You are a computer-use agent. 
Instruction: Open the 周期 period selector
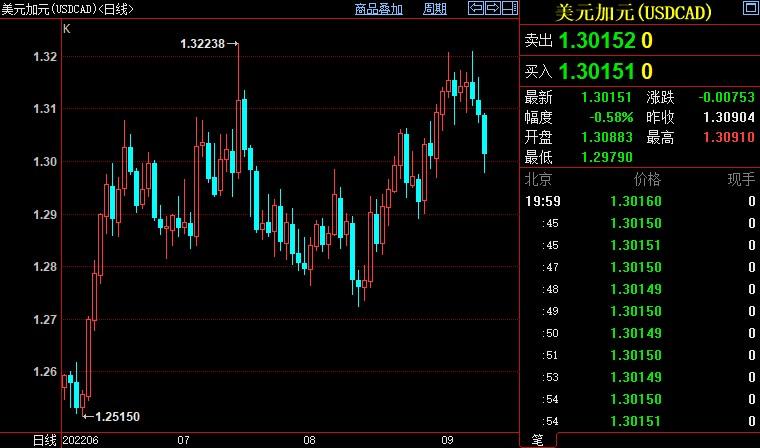point(435,9)
